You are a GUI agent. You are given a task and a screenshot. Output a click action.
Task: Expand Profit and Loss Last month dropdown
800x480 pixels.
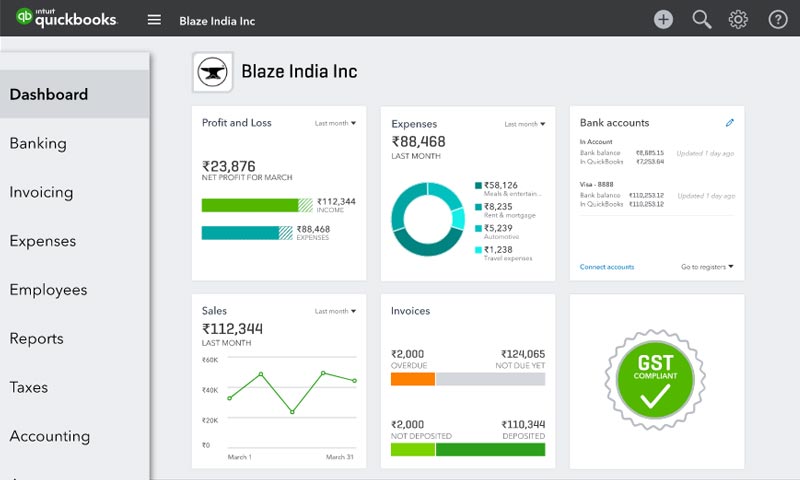pos(335,124)
